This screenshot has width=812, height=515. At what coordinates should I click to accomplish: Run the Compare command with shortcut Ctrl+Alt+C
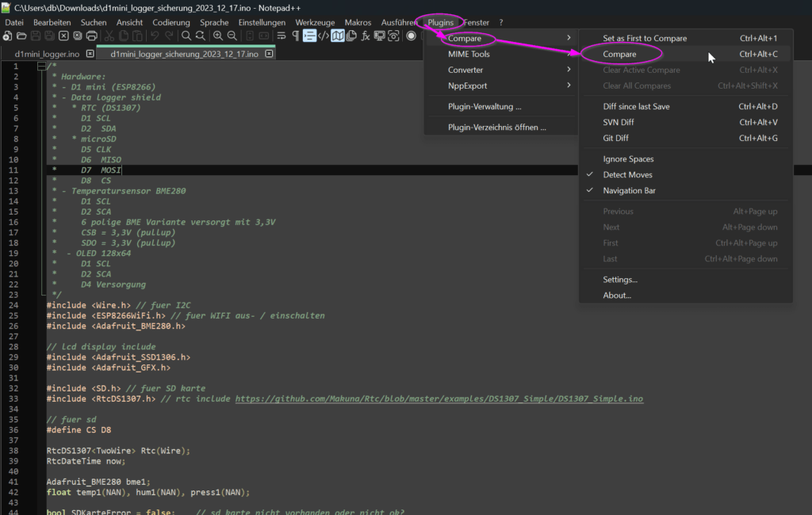click(x=686, y=54)
